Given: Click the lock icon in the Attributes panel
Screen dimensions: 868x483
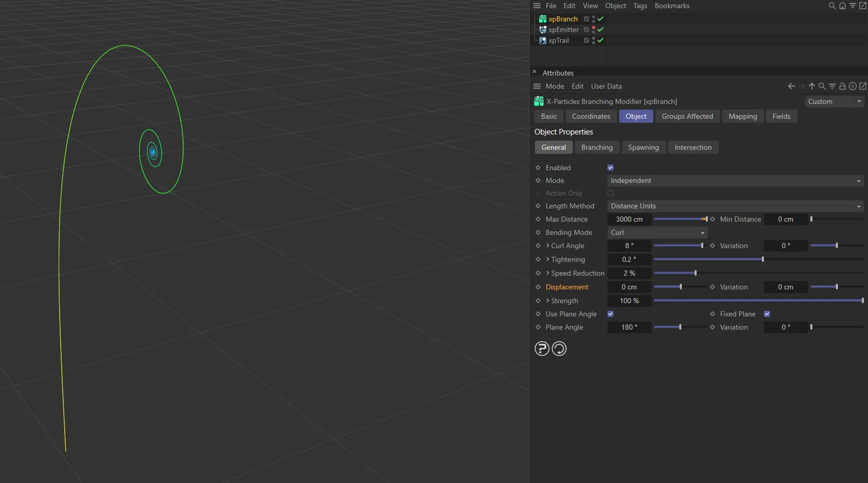Looking at the screenshot, I should [842, 86].
